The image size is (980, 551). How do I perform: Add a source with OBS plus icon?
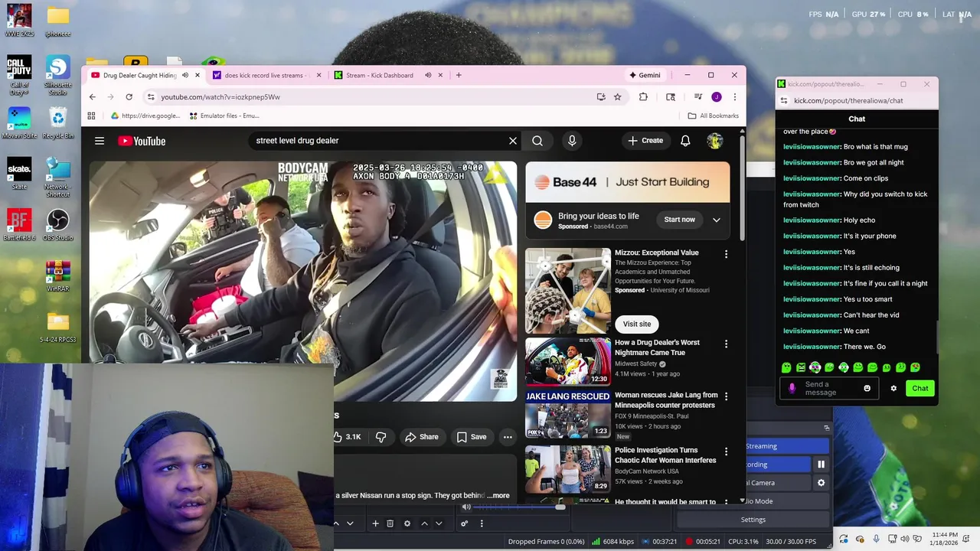(375, 523)
